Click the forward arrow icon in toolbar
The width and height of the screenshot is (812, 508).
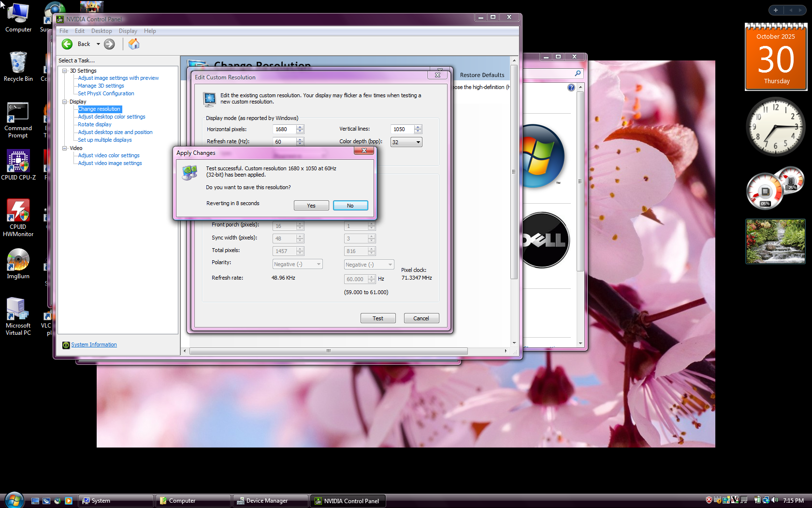click(110, 44)
